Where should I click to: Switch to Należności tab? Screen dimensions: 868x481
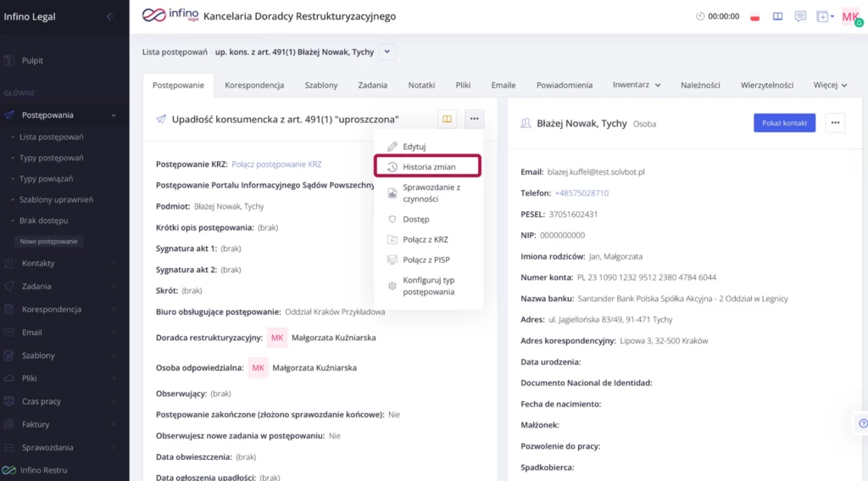click(x=700, y=86)
